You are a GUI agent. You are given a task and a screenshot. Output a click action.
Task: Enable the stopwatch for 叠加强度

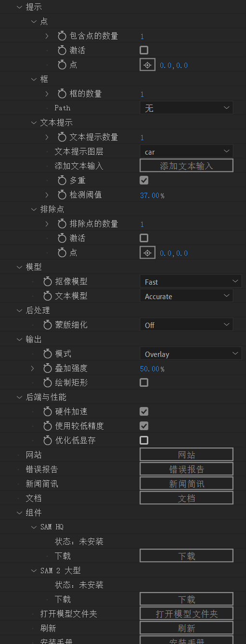[x=47, y=368]
